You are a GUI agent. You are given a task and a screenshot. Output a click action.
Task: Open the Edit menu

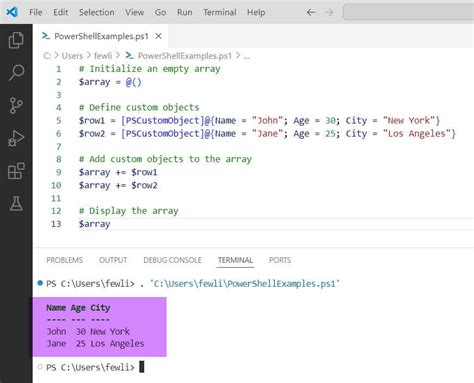[x=60, y=12]
